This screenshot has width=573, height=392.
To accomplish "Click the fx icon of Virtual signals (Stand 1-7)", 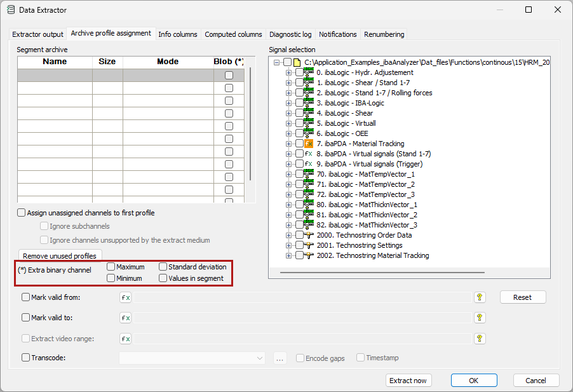I will pos(309,154).
